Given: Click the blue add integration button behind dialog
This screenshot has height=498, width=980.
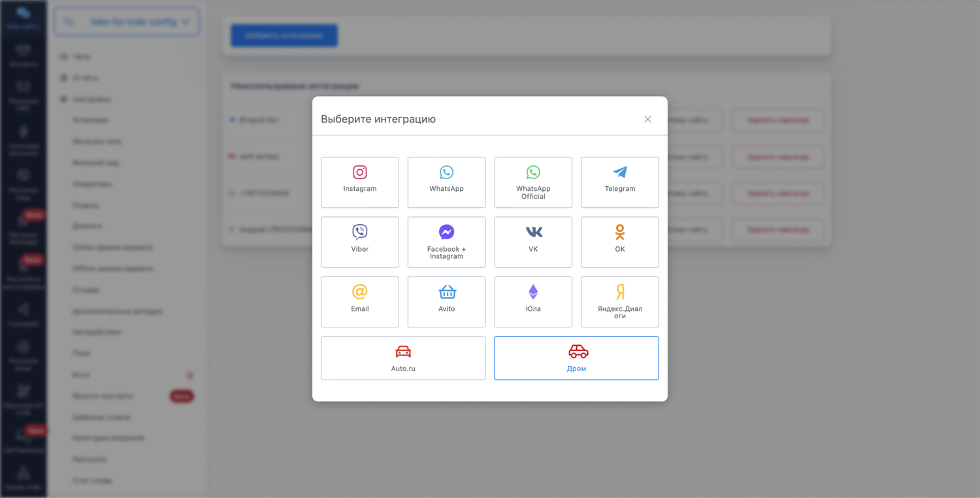Looking at the screenshot, I should (284, 35).
